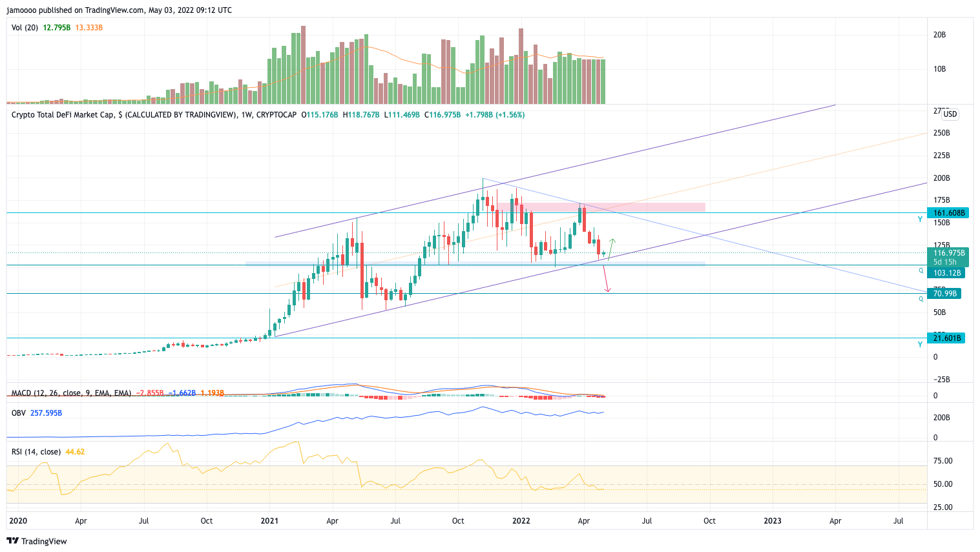Click the RSI (14, close) indicator title
Viewport: 980px width, 552px height.
(x=36, y=452)
